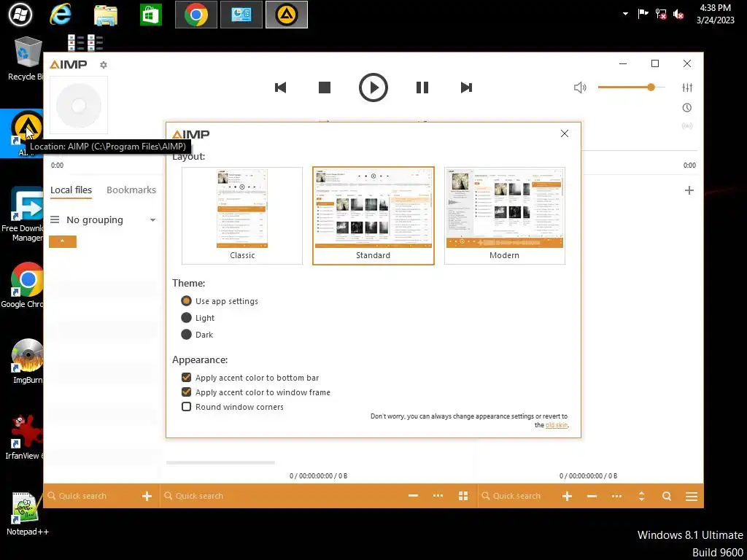The image size is (747, 560).
Task: Open right bottom bar more options dots
Action: click(x=616, y=496)
